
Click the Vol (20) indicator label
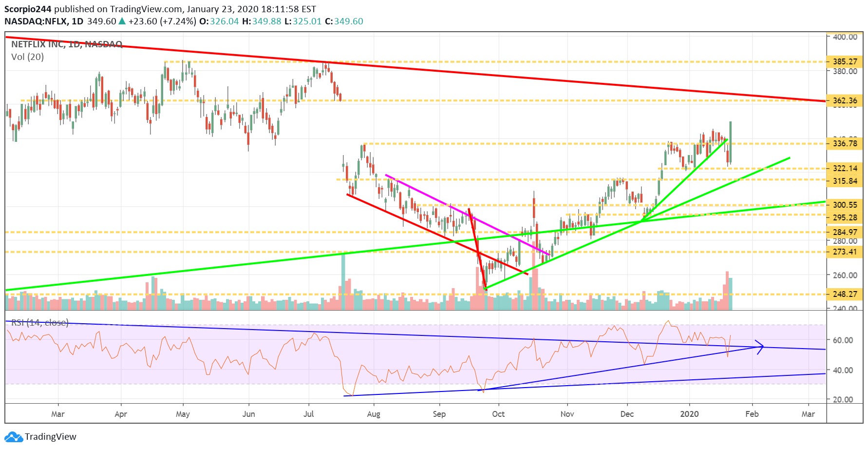[x=27, y=57]
